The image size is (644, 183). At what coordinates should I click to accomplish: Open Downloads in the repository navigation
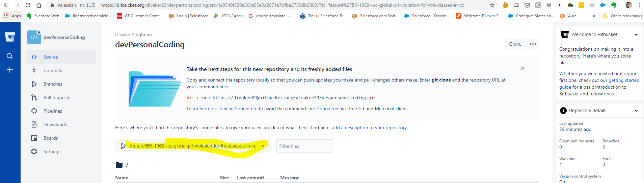[61, 124]
